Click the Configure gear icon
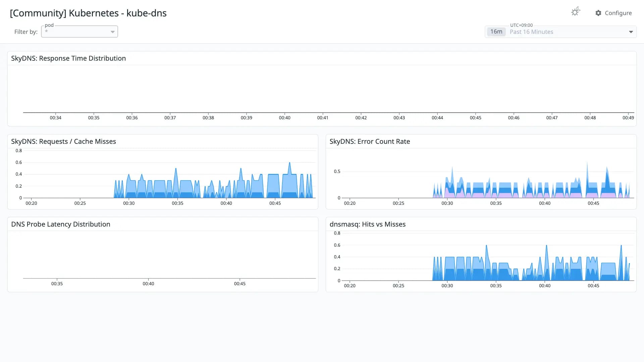Image resolution: width=644 pixels, height=362 pixels. (x=598, y=13)
